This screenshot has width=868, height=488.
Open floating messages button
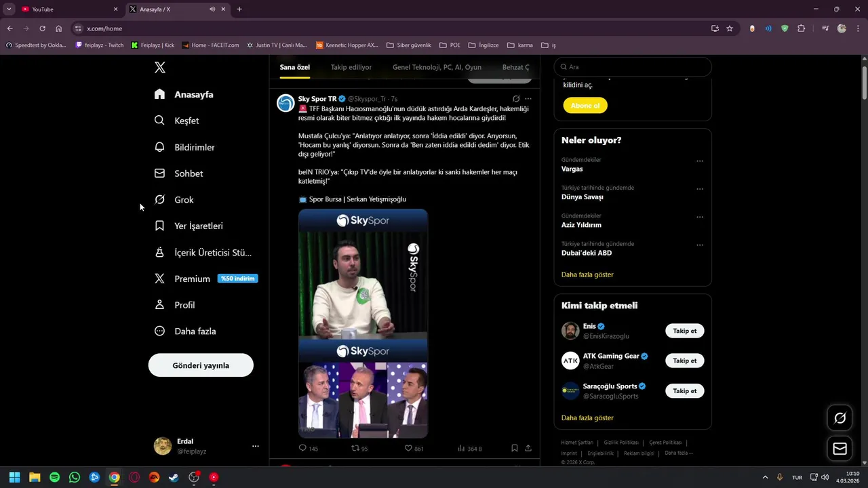[x=840, y=449]
